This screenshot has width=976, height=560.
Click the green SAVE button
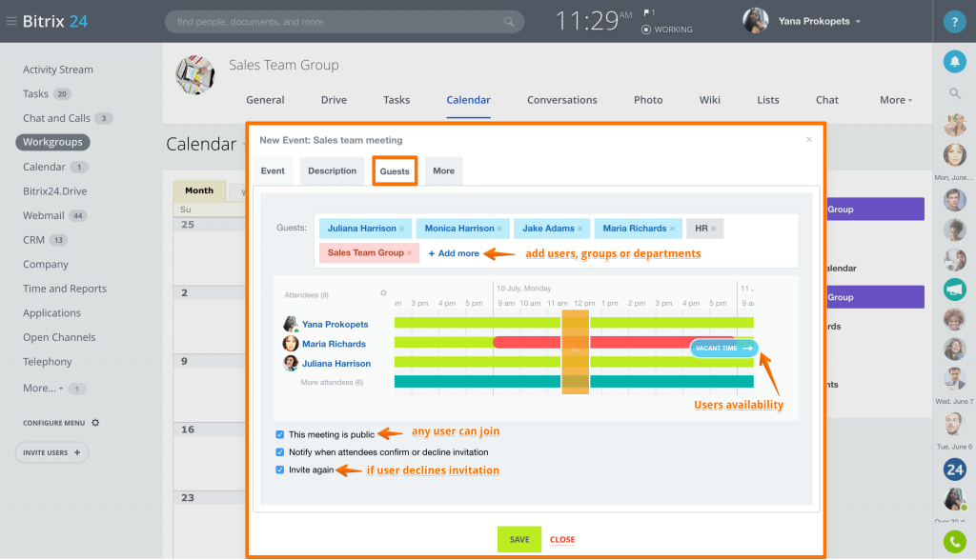point(519,539)
